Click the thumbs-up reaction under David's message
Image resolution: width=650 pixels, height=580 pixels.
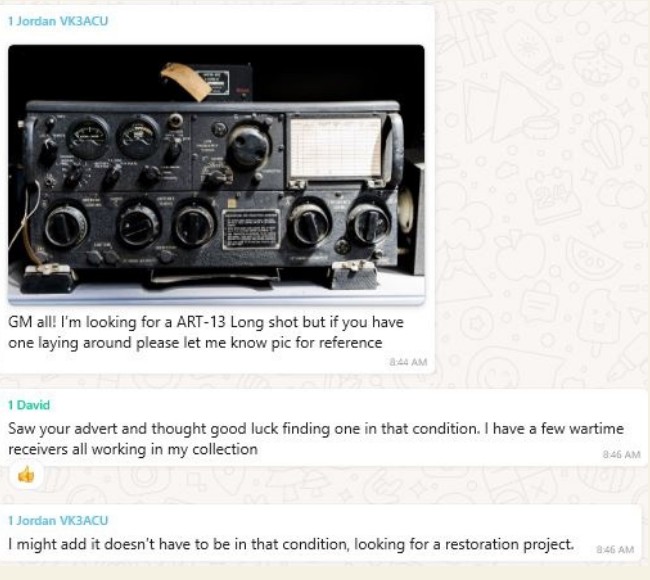tap(26, 474)
